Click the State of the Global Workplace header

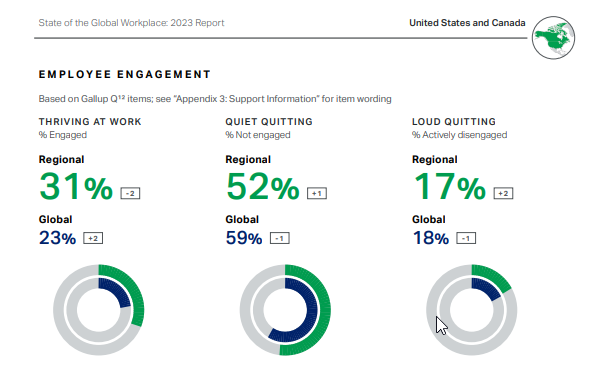point(131,23)
